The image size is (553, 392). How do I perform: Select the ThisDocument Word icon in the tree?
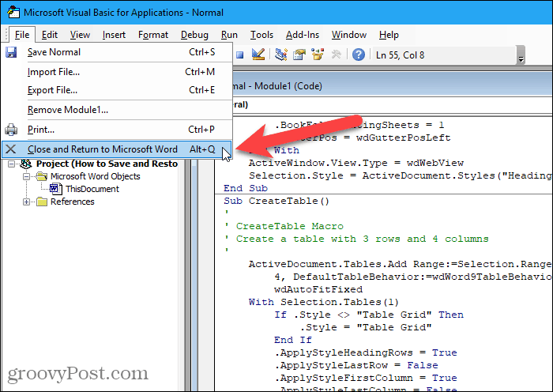(56, 189)
